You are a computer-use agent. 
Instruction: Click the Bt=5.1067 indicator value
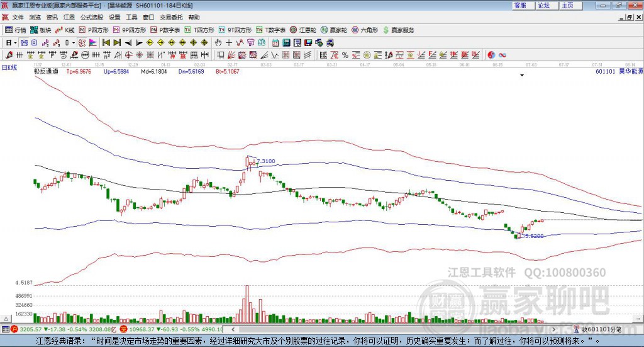(x=228, y=72)
